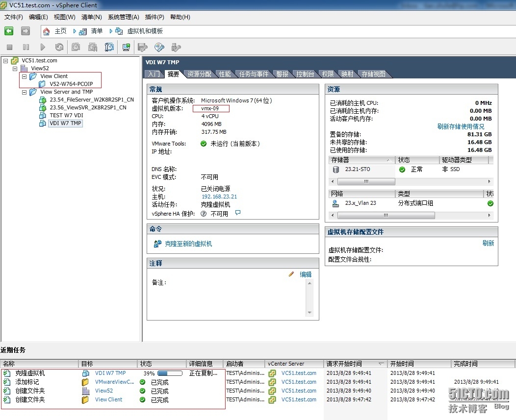Open the Plug-ins (插件) menu
The height and width of the screenshot is (420, 516).
coord(155,17)
